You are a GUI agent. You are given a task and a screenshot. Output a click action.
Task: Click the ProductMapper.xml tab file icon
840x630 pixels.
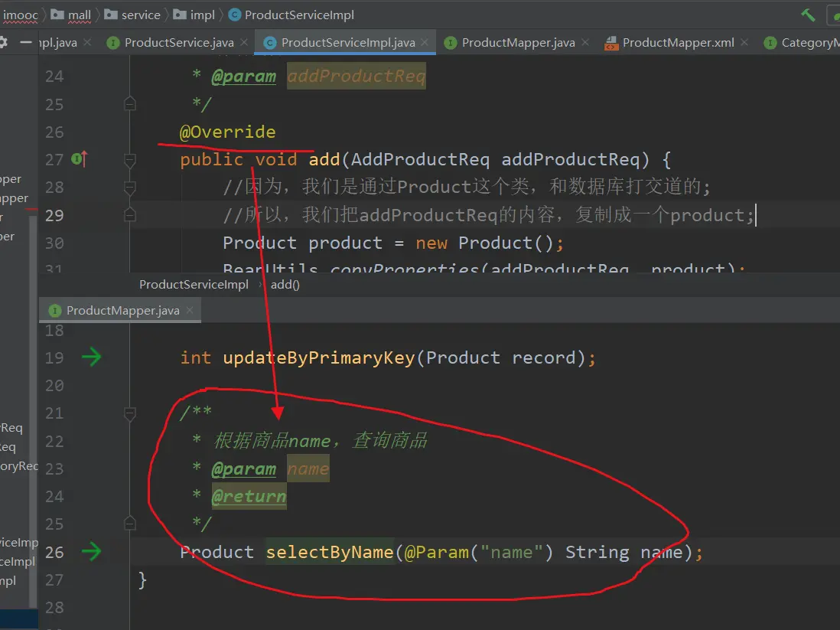click(610, 43)
